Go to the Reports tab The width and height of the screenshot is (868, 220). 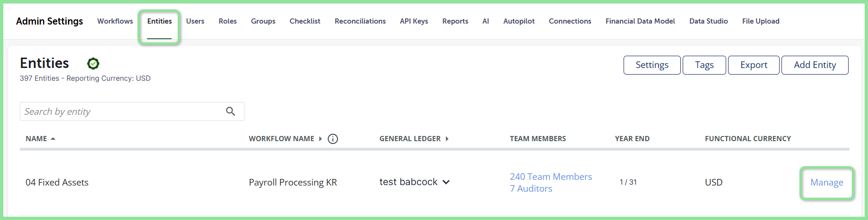[455, 21]
